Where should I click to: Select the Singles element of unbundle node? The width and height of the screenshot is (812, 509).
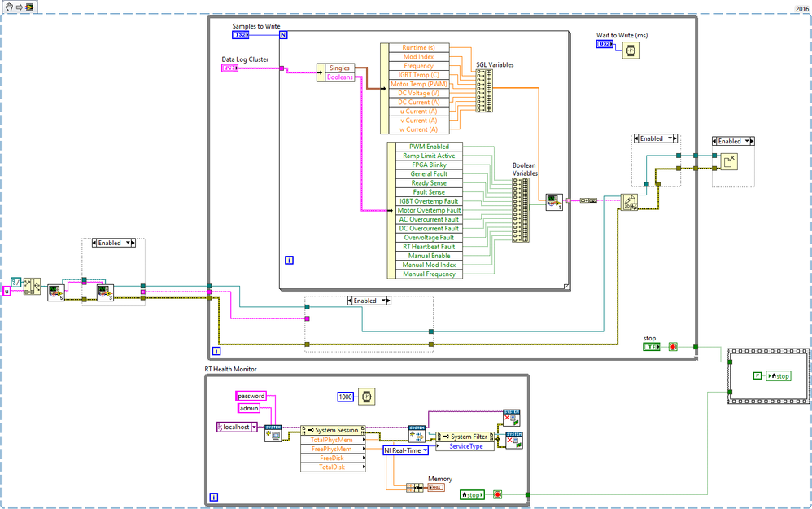point(340,68)
